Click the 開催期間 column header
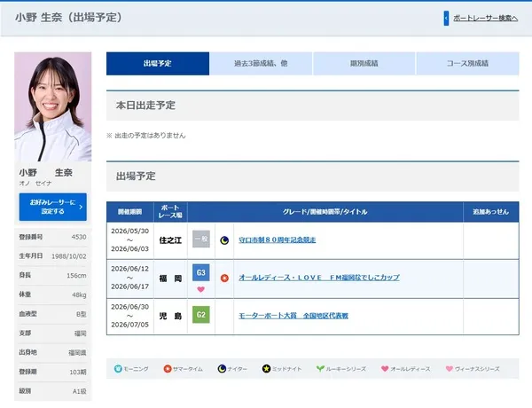The image size is (532, 408). [130, 212]
